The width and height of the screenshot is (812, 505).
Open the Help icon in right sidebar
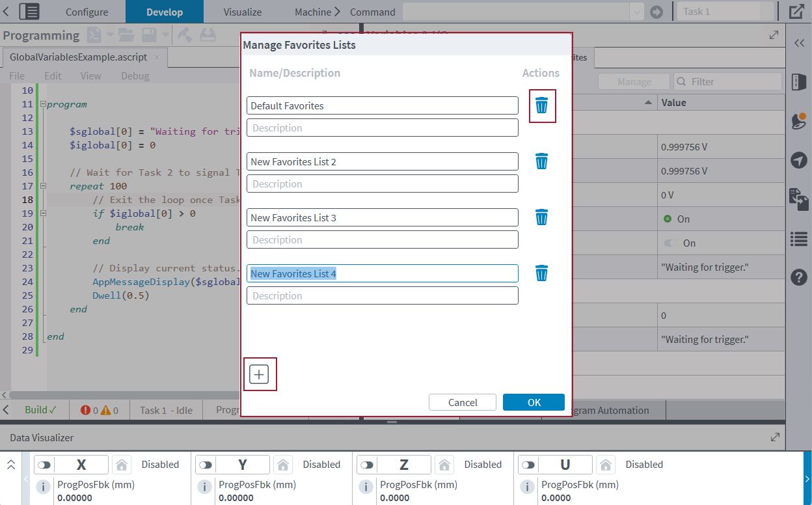pos(798,277)
